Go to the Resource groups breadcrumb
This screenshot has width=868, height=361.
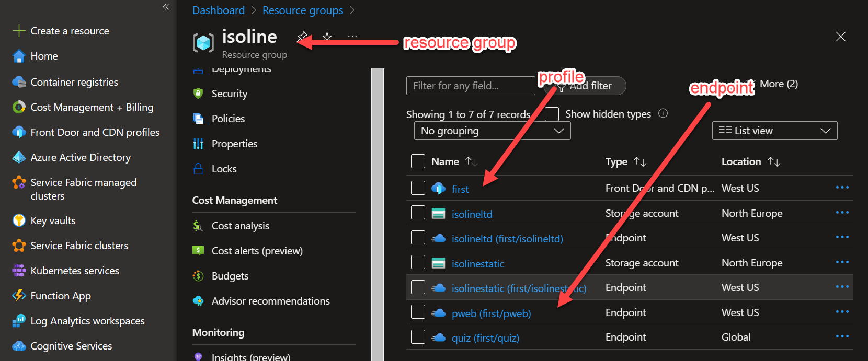(x=303, y=10)
